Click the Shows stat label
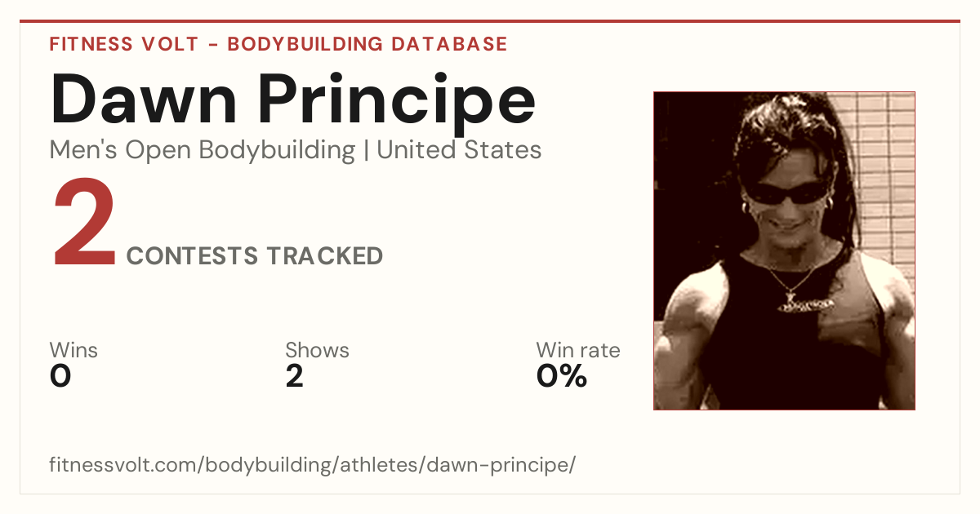Screen dimensions: 980x514 pos(317,350)
